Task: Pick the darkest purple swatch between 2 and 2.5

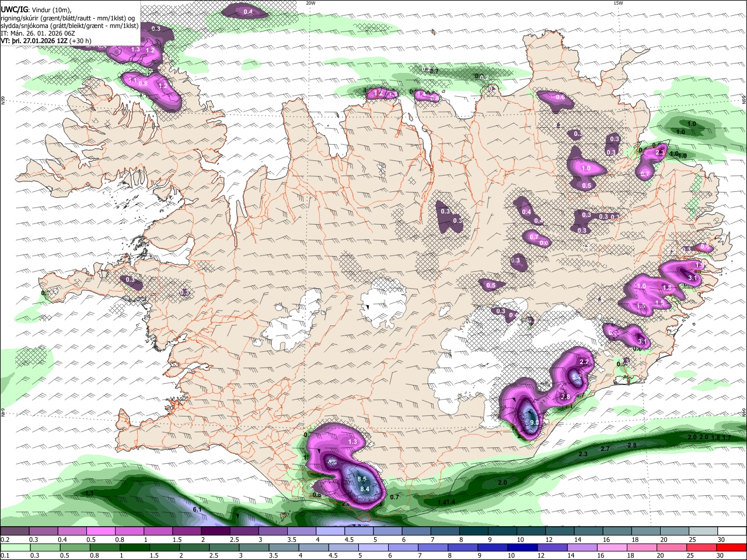Action: [215, 531]
